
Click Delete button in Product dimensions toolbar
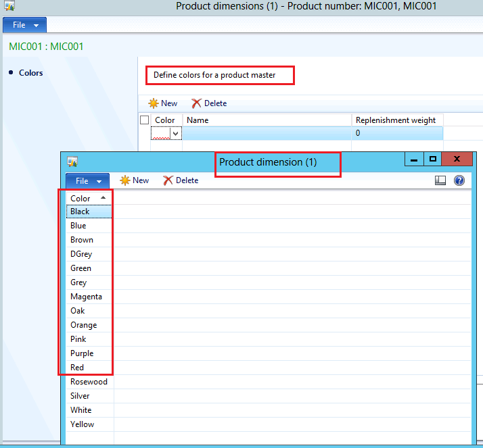(x=209, y=103)
